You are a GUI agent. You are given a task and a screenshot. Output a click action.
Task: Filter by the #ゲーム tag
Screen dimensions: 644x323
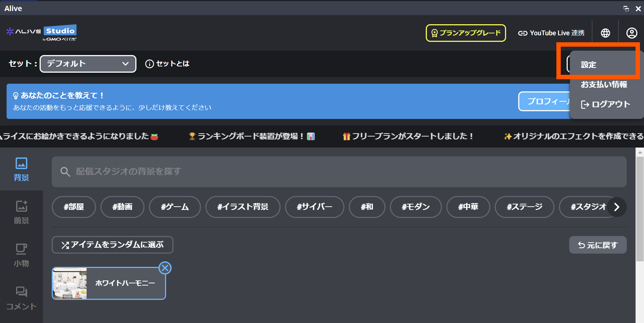pos(175,207)
